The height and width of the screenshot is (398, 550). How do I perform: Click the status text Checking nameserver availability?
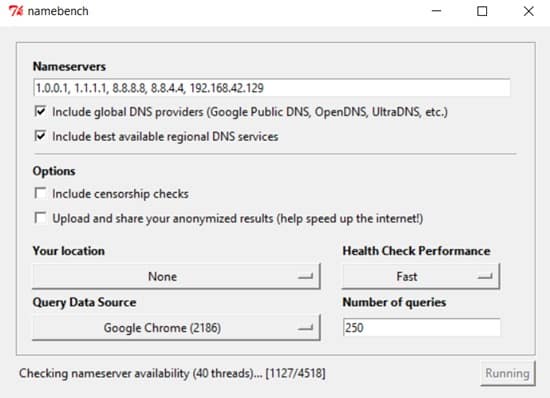pos(172,373)
